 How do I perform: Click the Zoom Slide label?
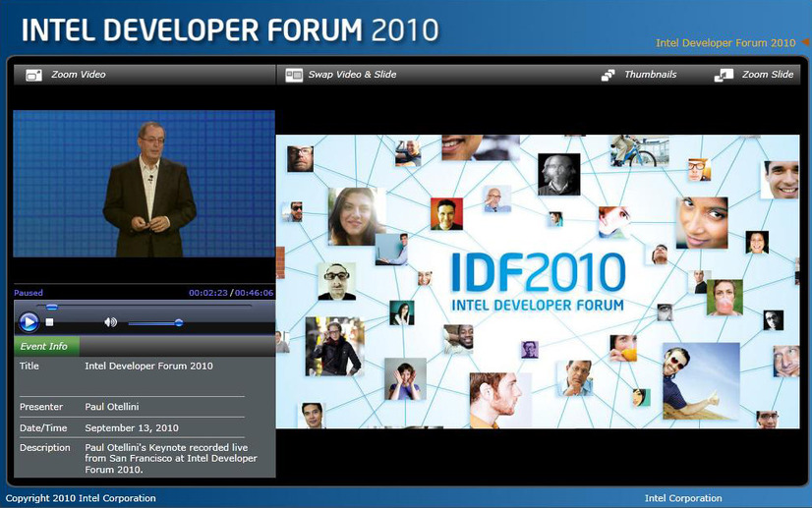click(x=768, y=75)
